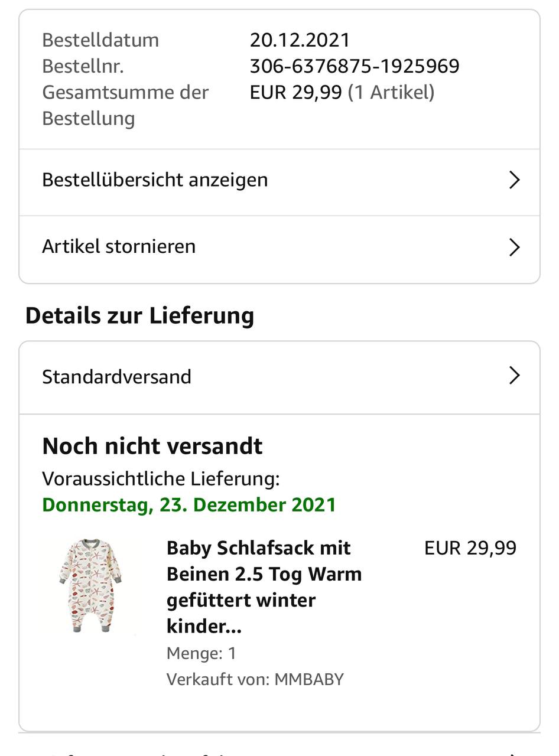Tap the item price next to product title
Screen dimensions: 559x756
pos(470,548)
